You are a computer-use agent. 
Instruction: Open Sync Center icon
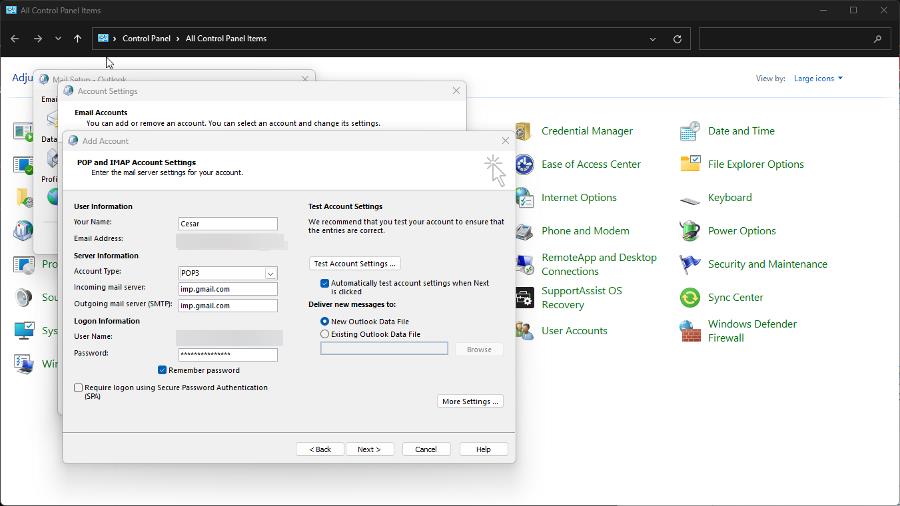coord(690,298)
